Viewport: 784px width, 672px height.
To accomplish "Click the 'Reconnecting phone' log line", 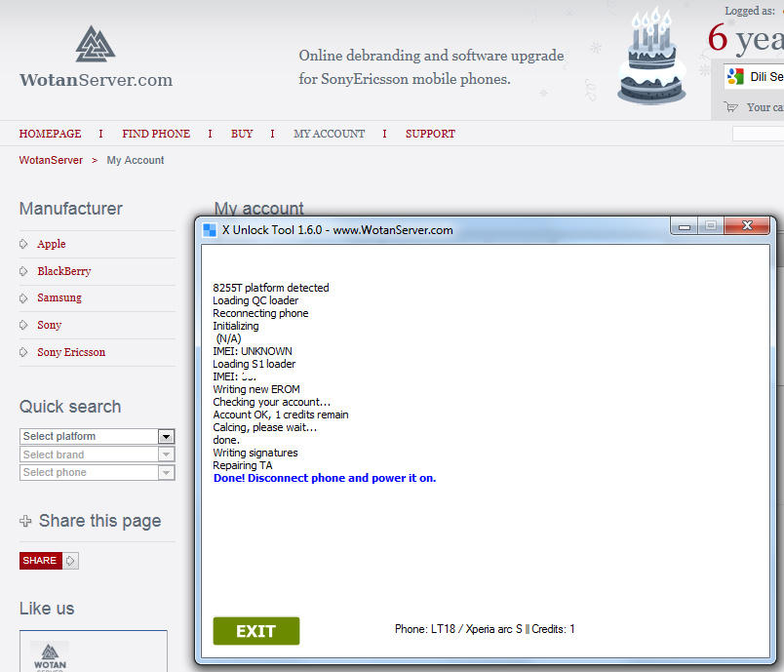I will point(260,313).
